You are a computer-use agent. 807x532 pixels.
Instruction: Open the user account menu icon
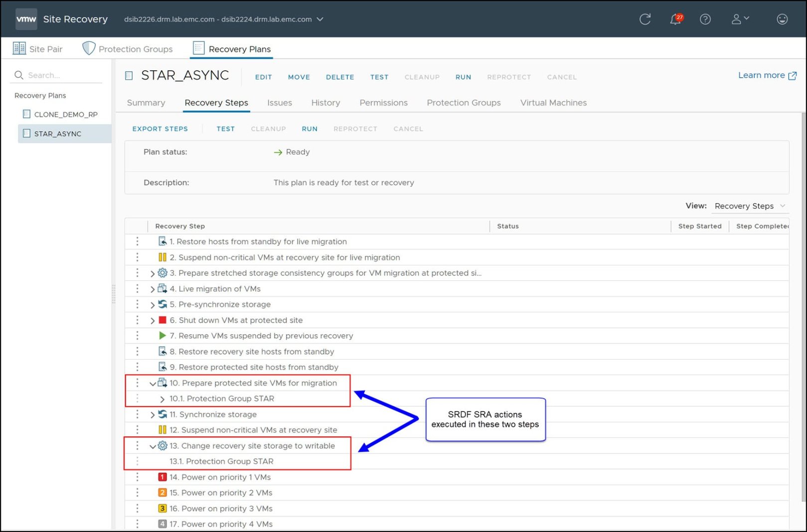tap(740, 19)
